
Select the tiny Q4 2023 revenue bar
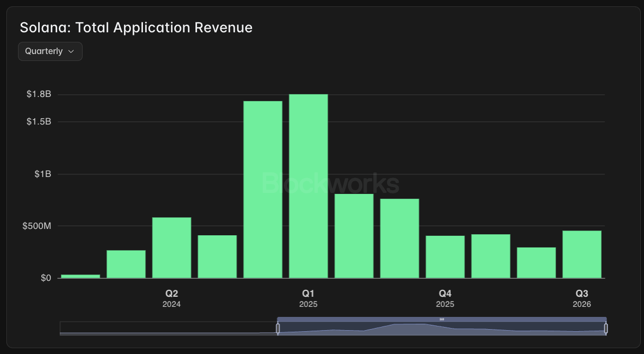coord(80,276)
